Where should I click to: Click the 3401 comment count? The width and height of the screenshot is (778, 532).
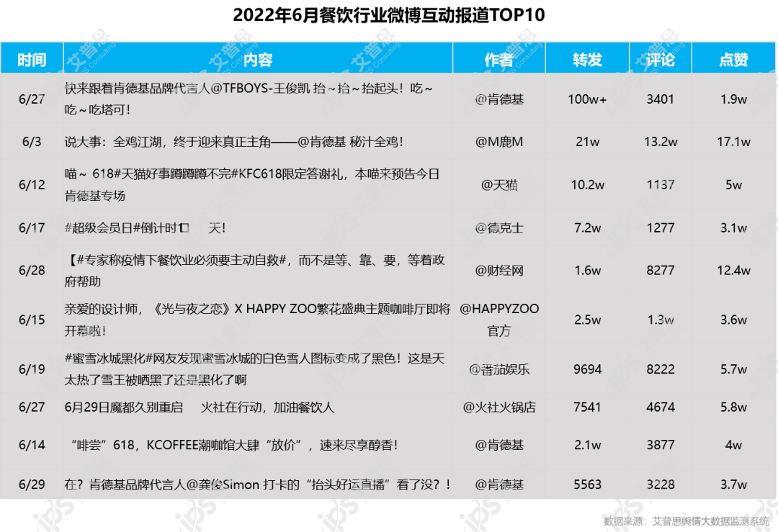[x=661, y=99]
